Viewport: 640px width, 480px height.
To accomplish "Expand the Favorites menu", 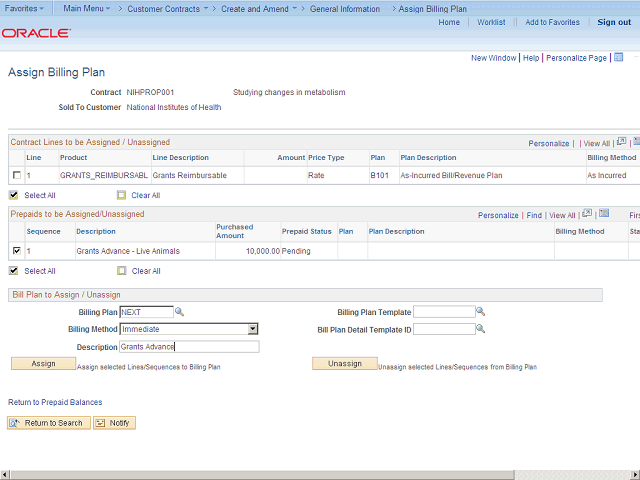I will pyautogui.click(x=27, y=9).
